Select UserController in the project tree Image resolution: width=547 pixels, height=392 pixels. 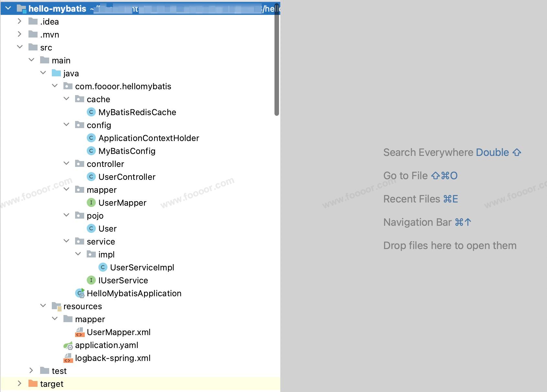(x=127, y=177)
